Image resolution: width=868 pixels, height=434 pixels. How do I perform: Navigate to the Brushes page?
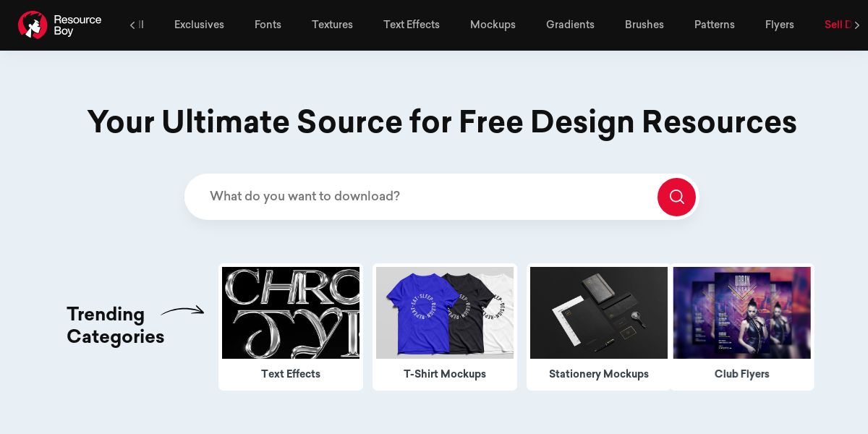pos(644,25)
